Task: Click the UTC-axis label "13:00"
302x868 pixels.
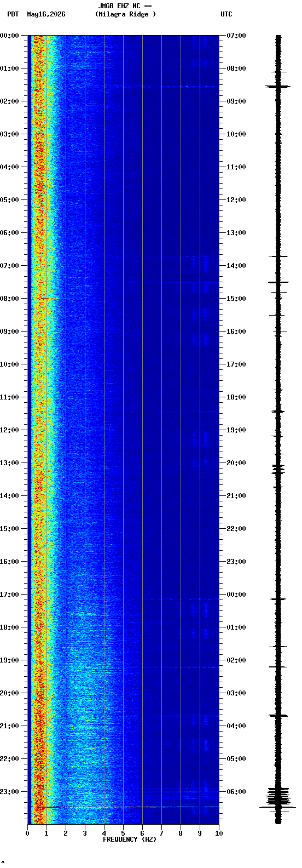Action: click(236, 233)
